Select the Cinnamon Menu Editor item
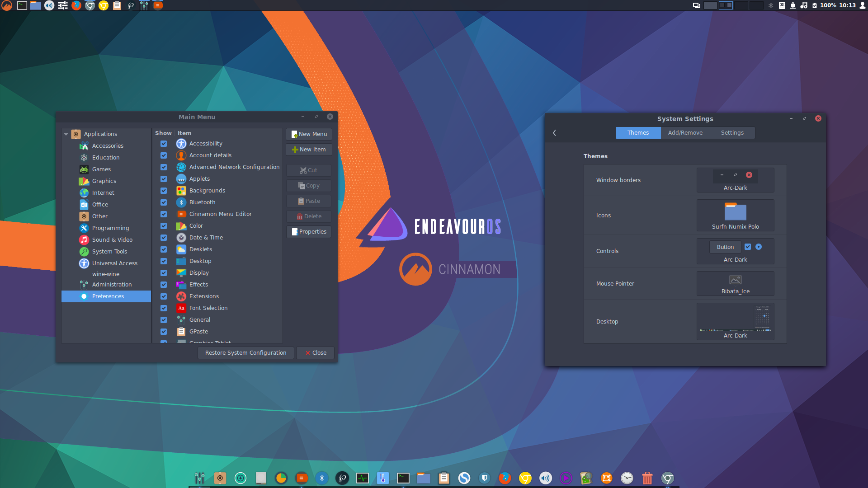 [221, 214]
